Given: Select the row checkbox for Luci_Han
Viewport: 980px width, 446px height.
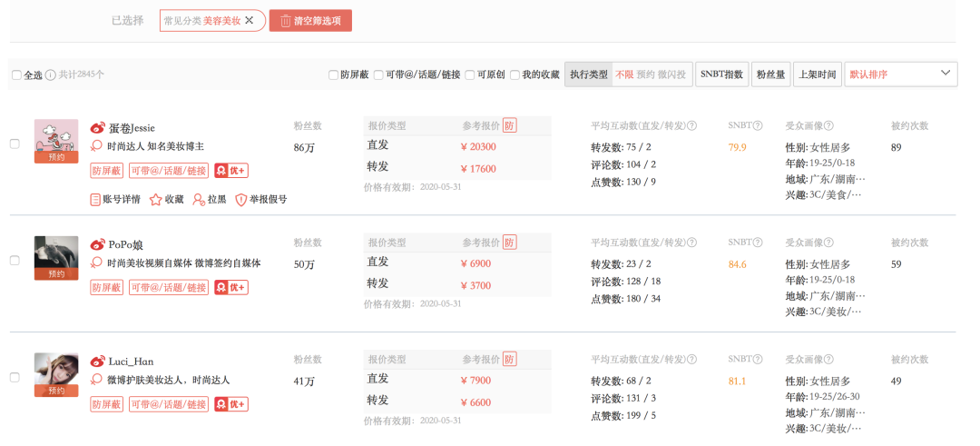Looking at the screenshot, I should (15, 377).
